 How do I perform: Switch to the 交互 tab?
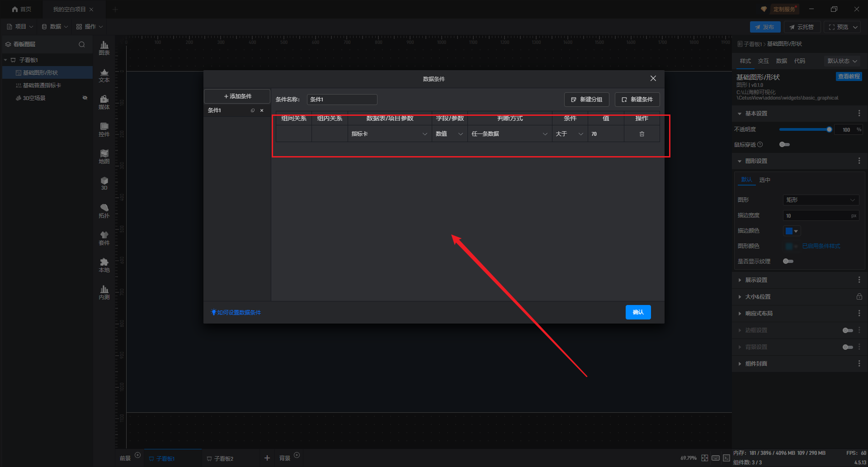click(763, 61)
